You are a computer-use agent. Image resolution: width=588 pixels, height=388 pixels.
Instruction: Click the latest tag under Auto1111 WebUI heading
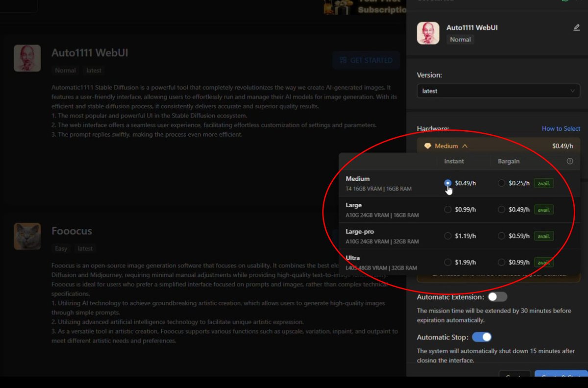(x=94, y=71)
